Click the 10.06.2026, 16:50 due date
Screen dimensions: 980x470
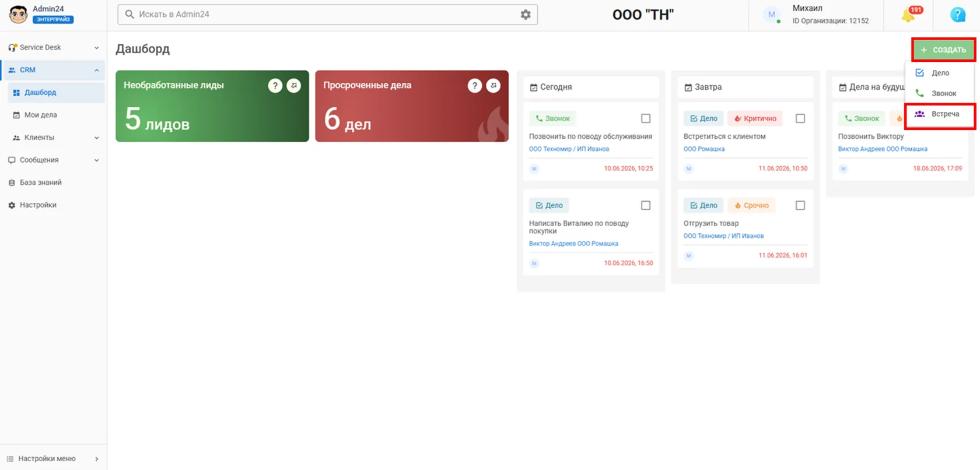(628, 263)
